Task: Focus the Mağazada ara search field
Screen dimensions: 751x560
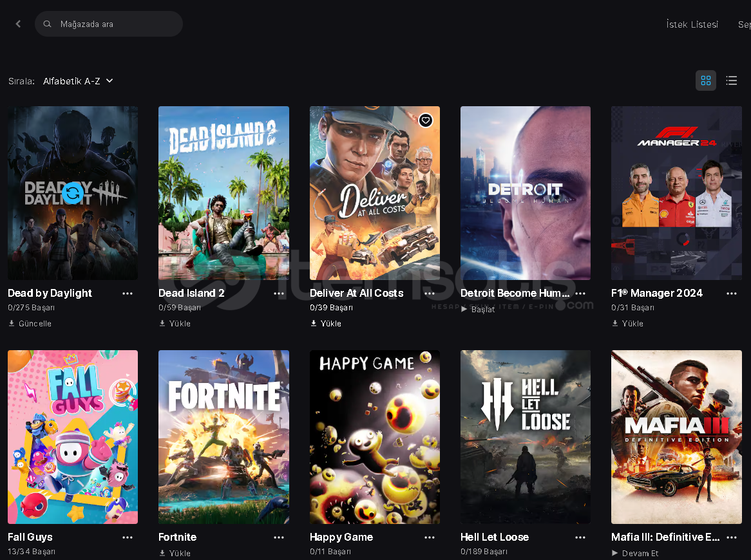Action: [x=109, y=24]
